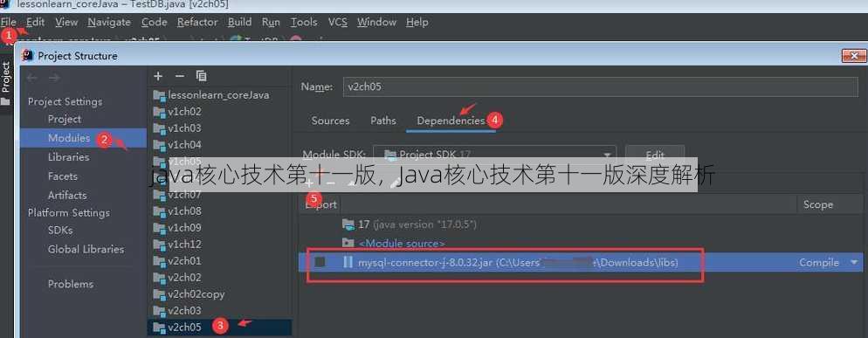Open the Help menu

click(417, 22)
